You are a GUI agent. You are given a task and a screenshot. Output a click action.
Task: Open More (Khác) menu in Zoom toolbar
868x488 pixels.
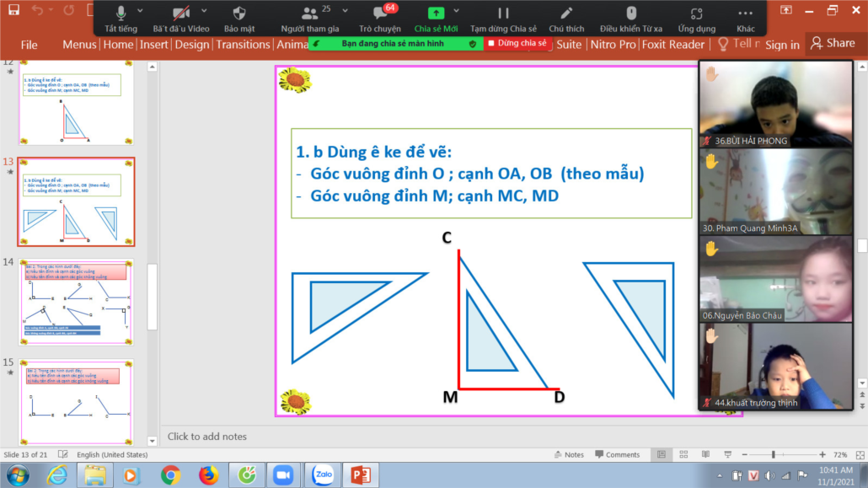click(745, 18)
